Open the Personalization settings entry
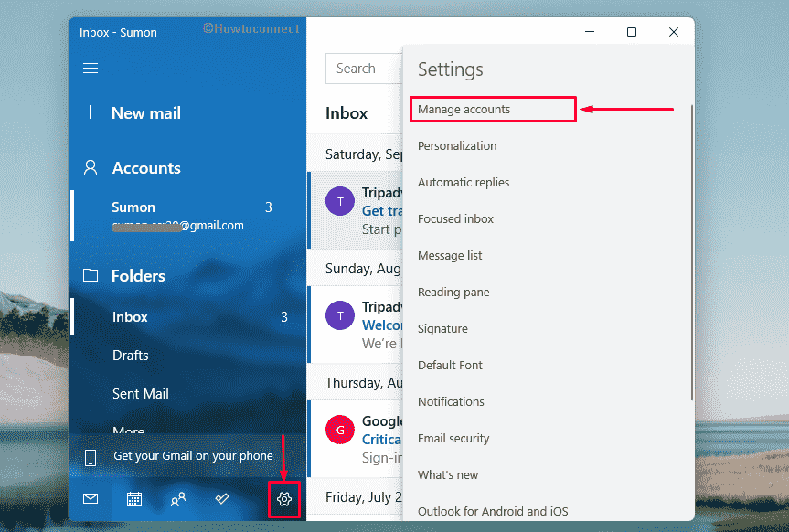The height and width of the screenshot is (532, 789). click(x=457, y=145)
